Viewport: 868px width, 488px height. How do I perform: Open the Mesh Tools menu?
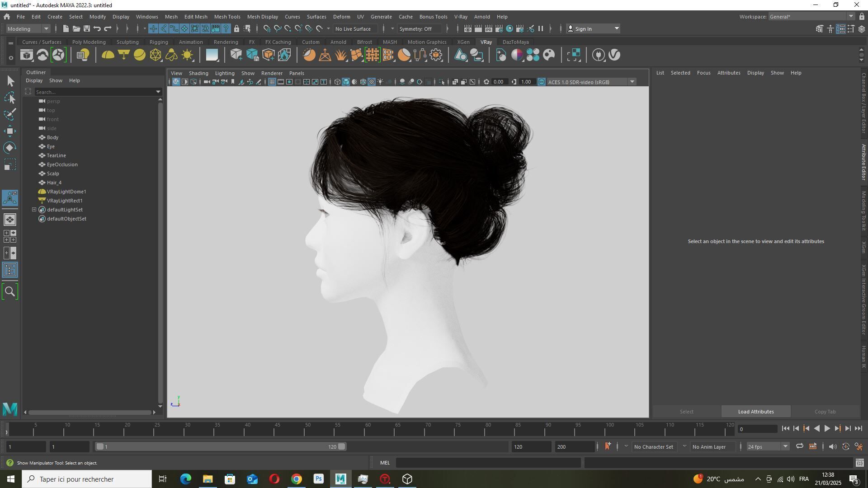(x=227, y=17)
